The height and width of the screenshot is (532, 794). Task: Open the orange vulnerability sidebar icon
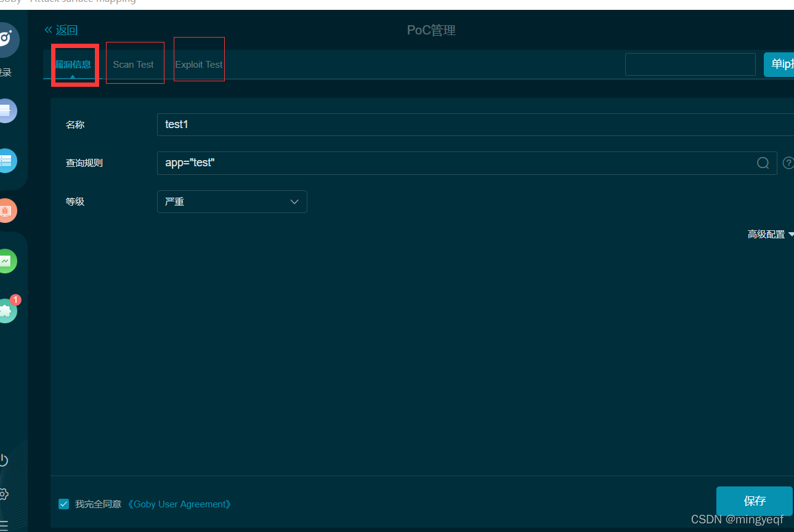pos(6,211)
